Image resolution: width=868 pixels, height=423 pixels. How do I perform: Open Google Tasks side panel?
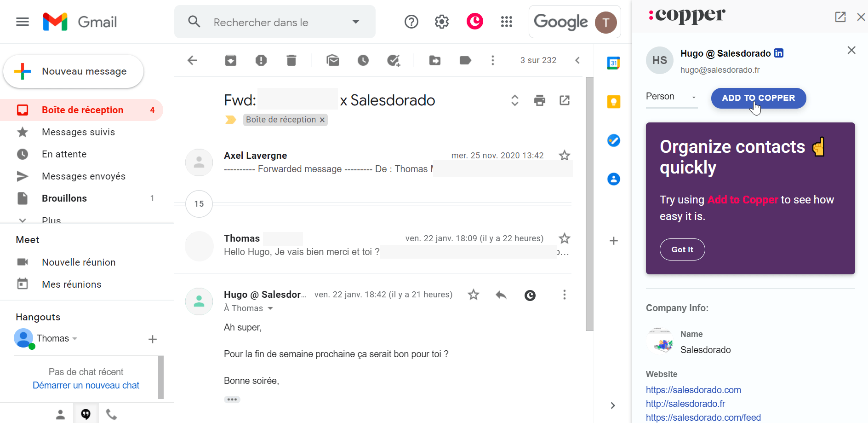(x=614, y=140)
